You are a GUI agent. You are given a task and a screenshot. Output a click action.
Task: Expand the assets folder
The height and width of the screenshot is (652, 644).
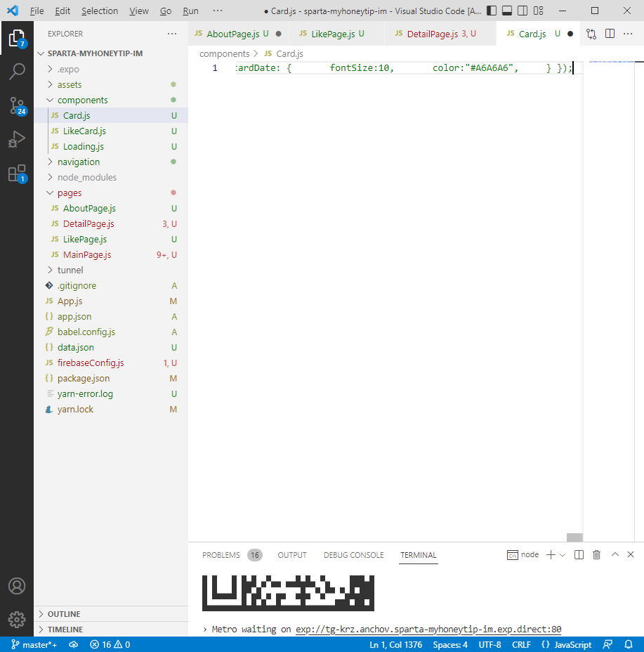[x=110, y=84]
